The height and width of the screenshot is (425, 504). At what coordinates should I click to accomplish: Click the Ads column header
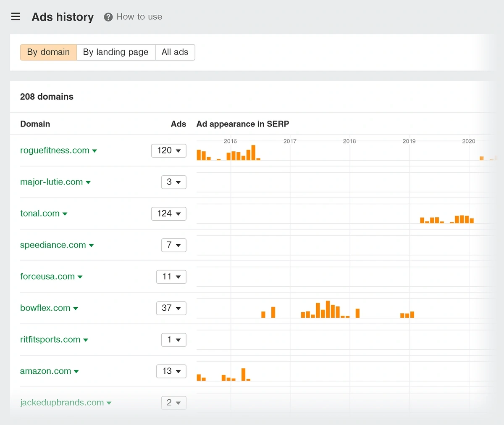[178, 124]
